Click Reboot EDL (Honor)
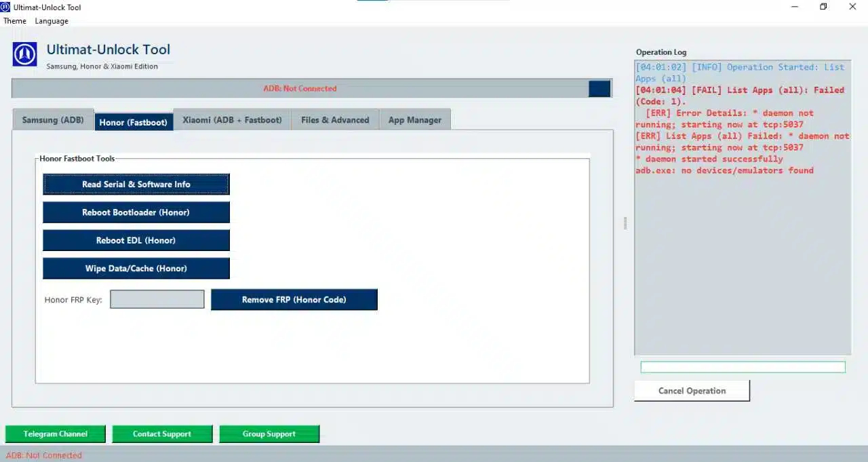 click(136, 240)
